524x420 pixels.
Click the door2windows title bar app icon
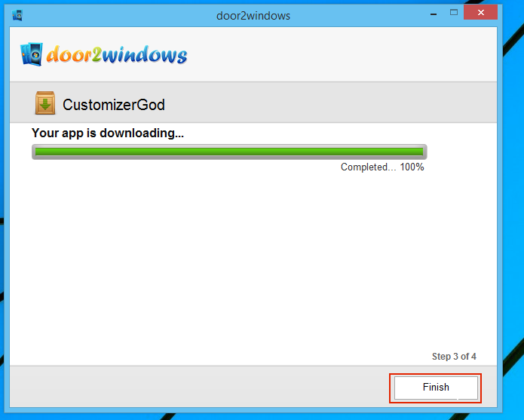pyautogui.click(x=17, y=15)
